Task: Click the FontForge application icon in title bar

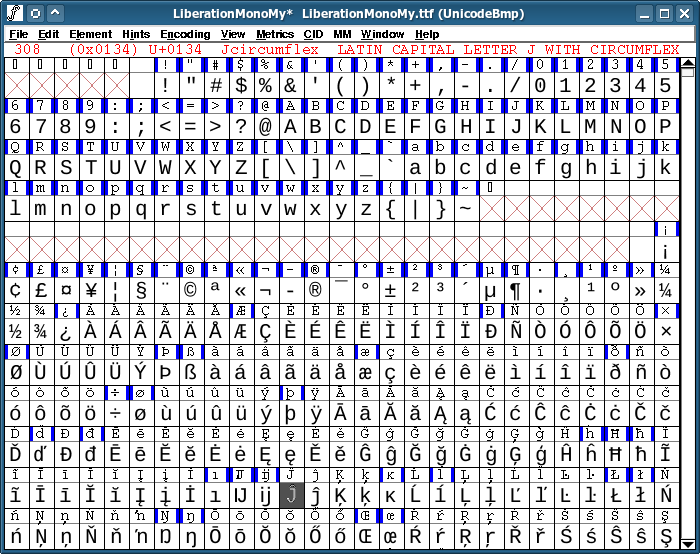Action: tap(15, 13)
